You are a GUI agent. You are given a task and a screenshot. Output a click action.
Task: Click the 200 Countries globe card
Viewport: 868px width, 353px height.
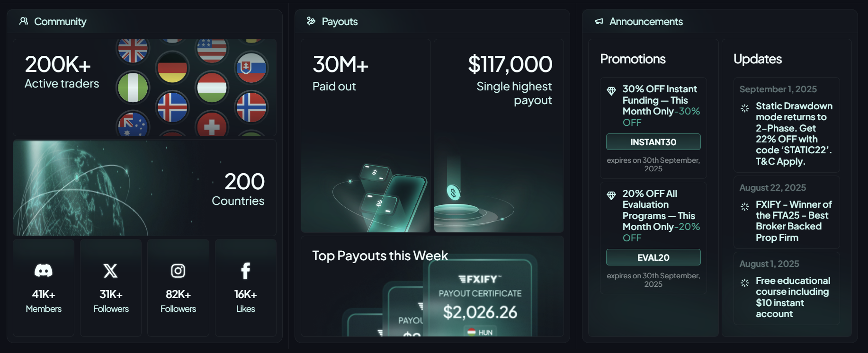144,188
